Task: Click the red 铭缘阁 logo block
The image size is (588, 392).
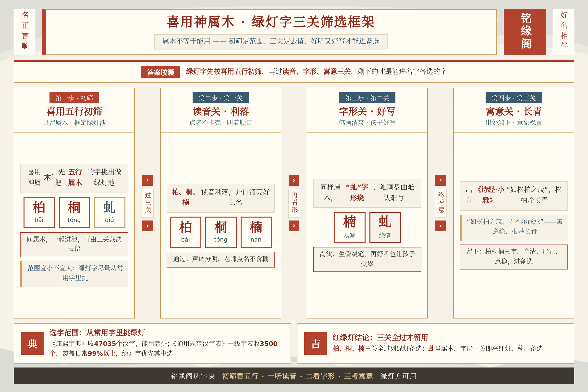Action: [525, 32]
